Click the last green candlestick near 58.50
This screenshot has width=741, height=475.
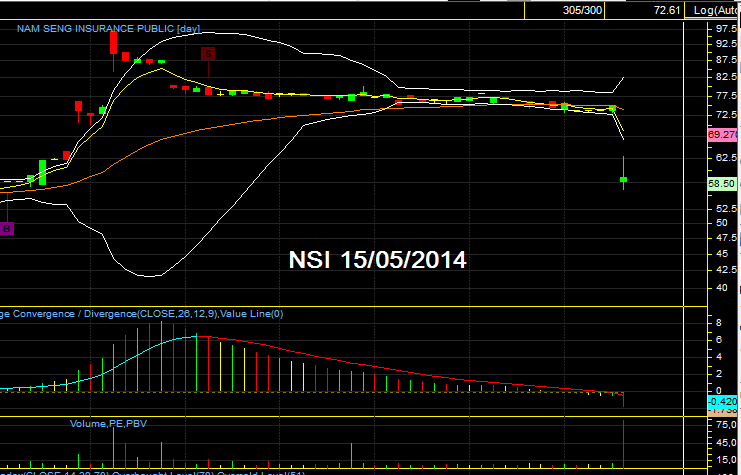624,179
